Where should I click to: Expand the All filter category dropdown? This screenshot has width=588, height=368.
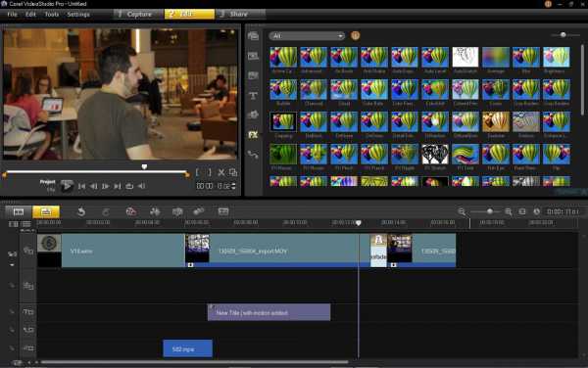pyautogui.click(x=307, y=36)
